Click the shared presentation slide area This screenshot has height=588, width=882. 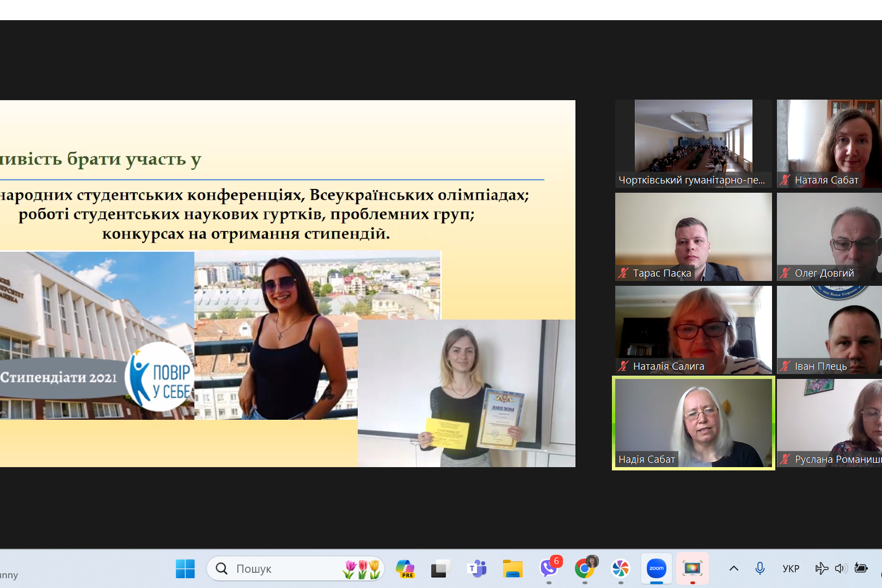pos(287,283)
